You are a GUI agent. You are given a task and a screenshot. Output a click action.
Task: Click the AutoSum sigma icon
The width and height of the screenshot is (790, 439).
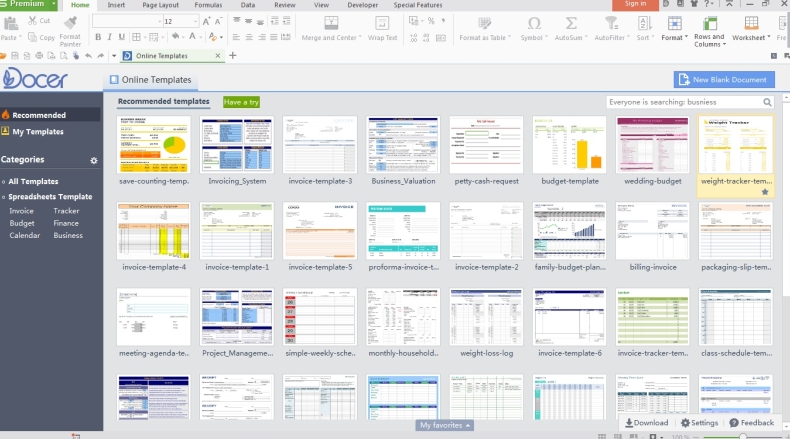pos(568,23)
